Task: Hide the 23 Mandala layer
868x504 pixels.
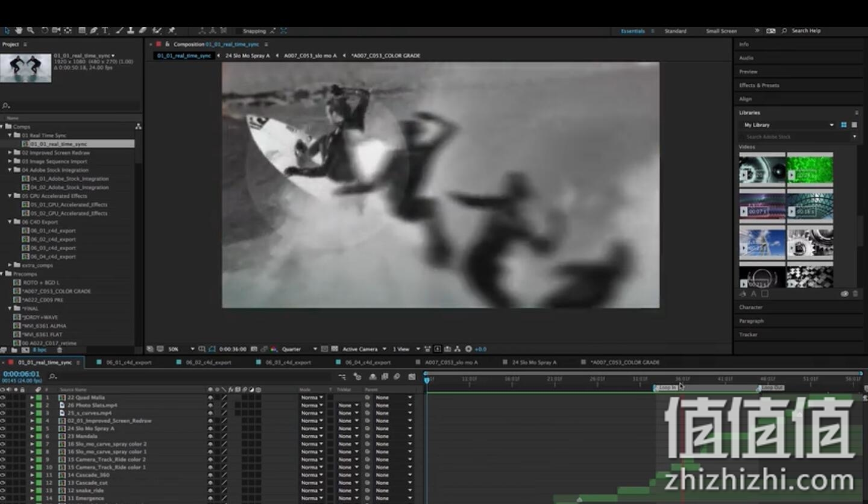Action: (3, 436)
